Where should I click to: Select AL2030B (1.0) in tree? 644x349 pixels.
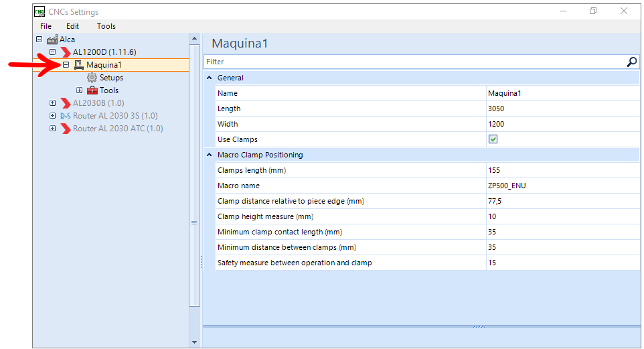[98, 103]
